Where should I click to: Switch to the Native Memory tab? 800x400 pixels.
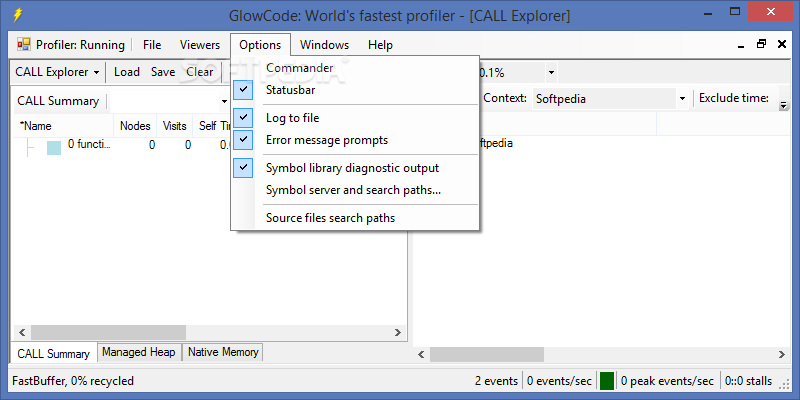pos(223,352)
